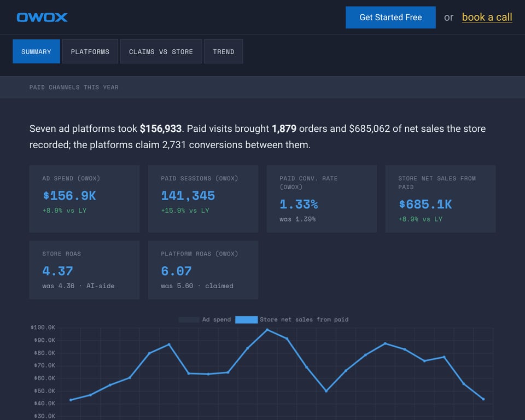This screenshot has width=525, height=420.
Task: Click Platform ROAS value 6.07
Action: point(176,271)
